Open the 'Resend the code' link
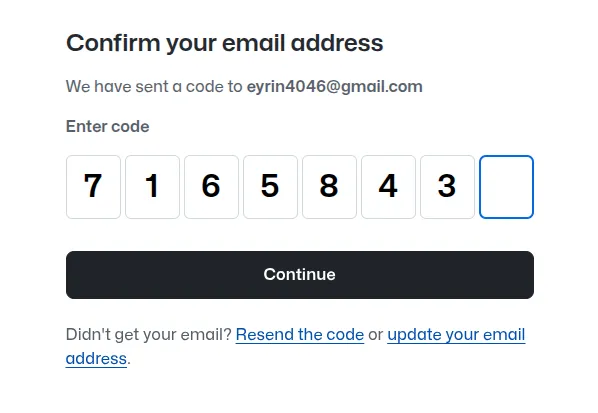Image resolution: width=598 pixels, height=413 pixels. 300,334
